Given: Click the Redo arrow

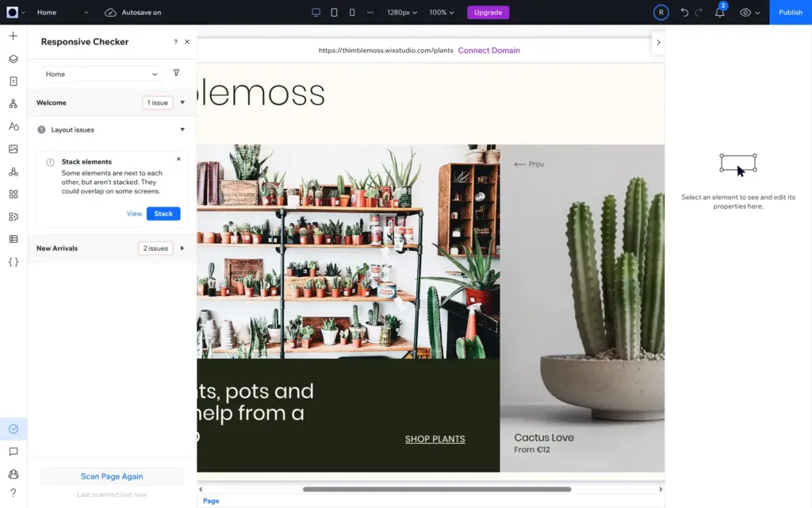Looking at the screenshot, I should click(699, 12).
